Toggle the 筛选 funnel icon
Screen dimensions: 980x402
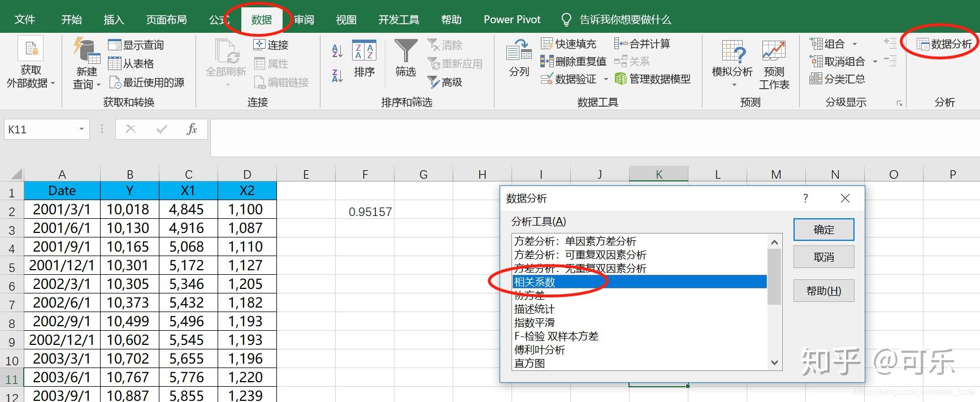(405, 50)
